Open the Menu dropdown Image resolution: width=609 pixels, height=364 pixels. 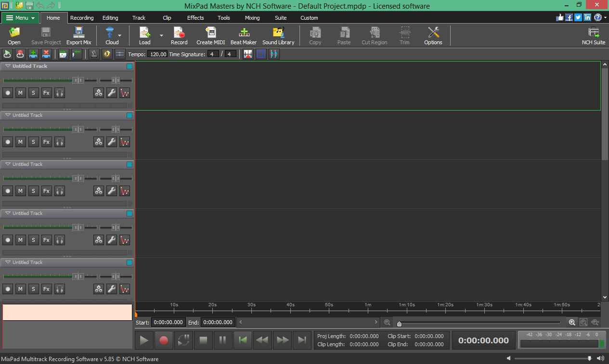click(20, 17)
